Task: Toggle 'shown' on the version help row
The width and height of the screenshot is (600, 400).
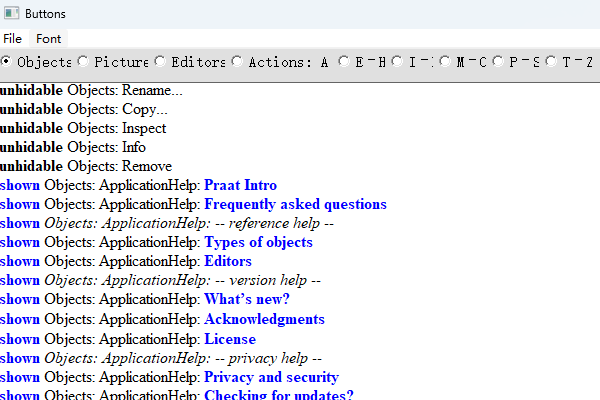Action: pyautogui.click(x=20, y=281)
